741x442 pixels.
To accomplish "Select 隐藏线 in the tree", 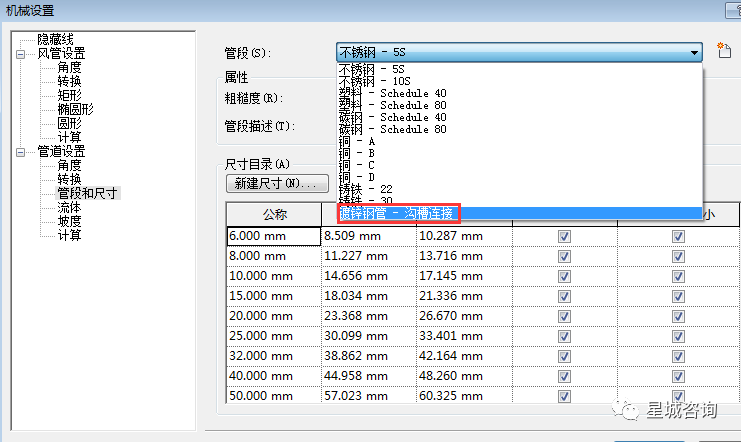I will 55,39.
